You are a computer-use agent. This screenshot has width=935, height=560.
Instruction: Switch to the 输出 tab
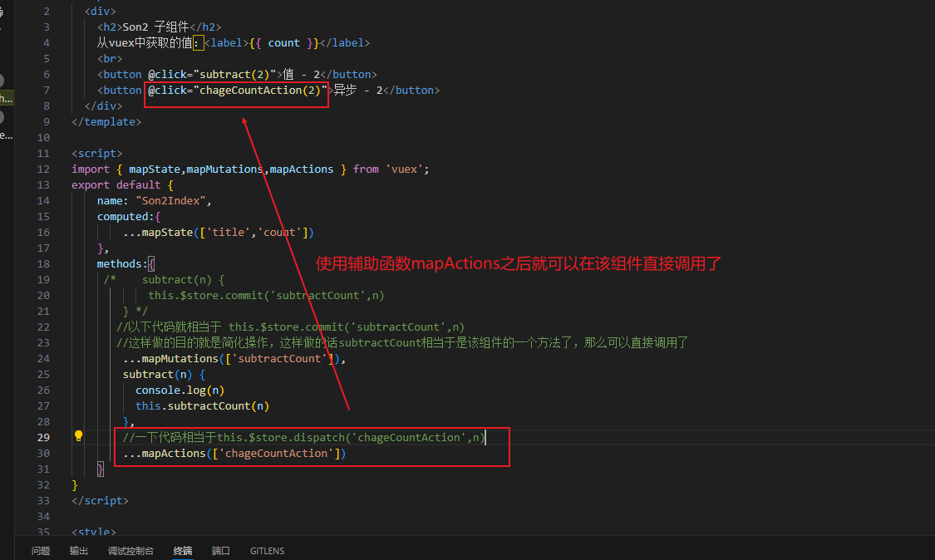pos(79,551)
